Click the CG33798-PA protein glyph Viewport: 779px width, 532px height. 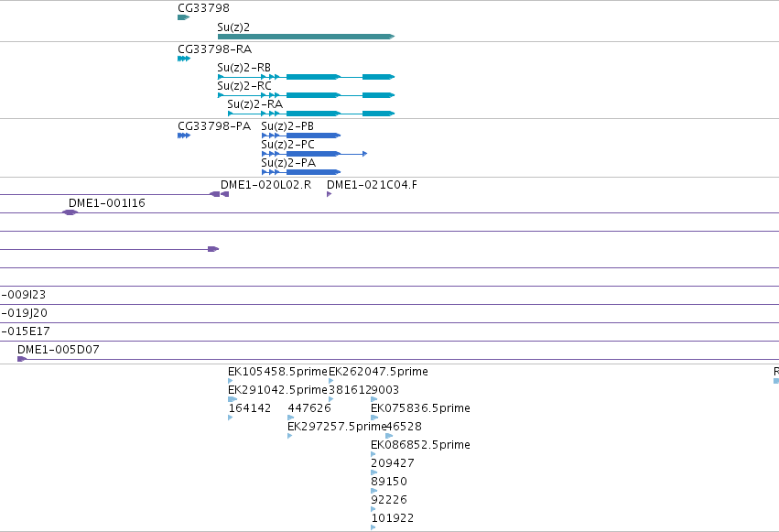tap(184, 136)
